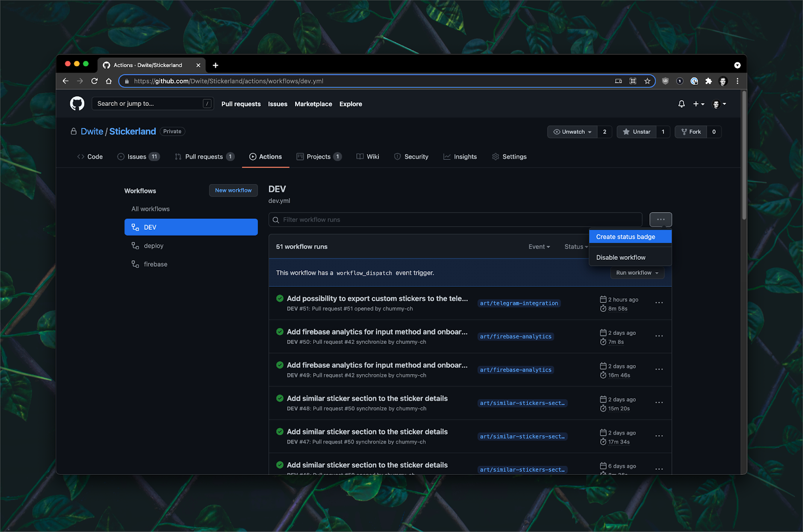Open options for run DEV #51
This screenshot has width=803, height=532.
coord(659,303)
